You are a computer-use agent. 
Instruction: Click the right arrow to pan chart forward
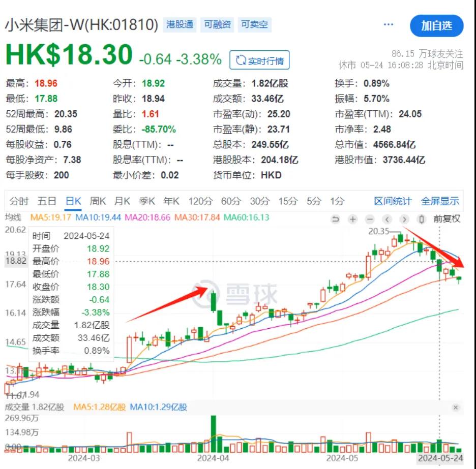(x=405, y=218)
